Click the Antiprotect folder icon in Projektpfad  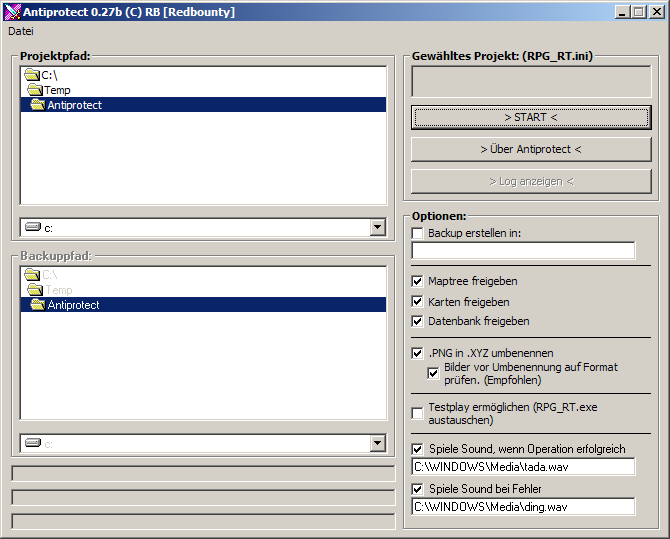[38, 105]
